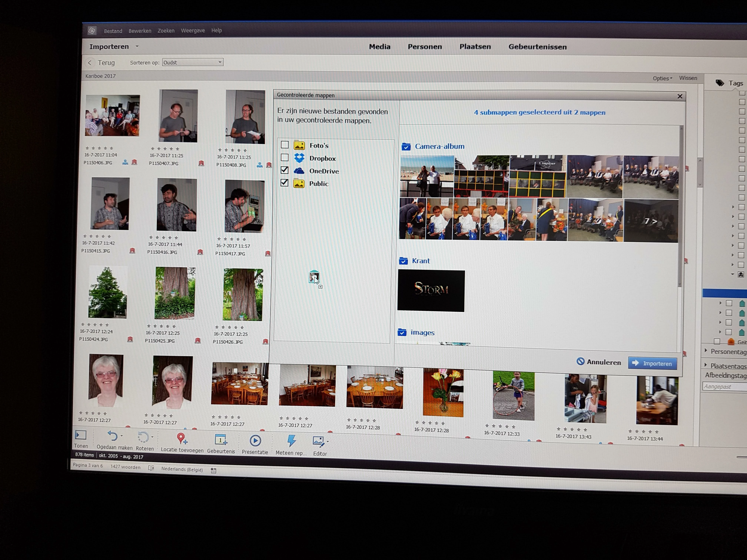This screenshot has height=560, width=747.
Task: Click the dialog's vertical scrollbar
Action: tap(681, 206)
